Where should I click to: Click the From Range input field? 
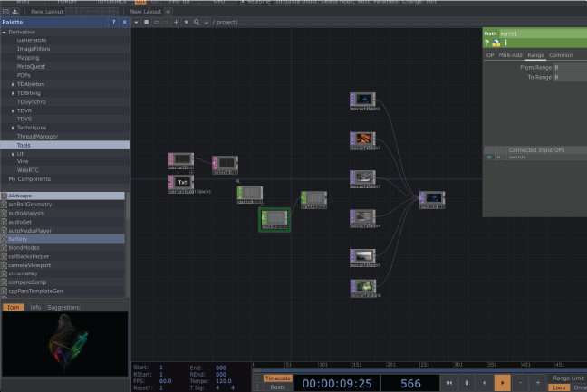tap(569, 67)
